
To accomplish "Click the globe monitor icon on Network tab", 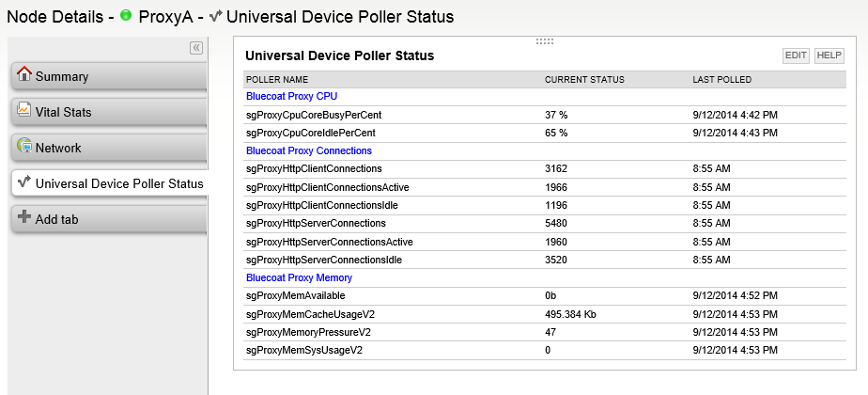I will click(24, 146).
